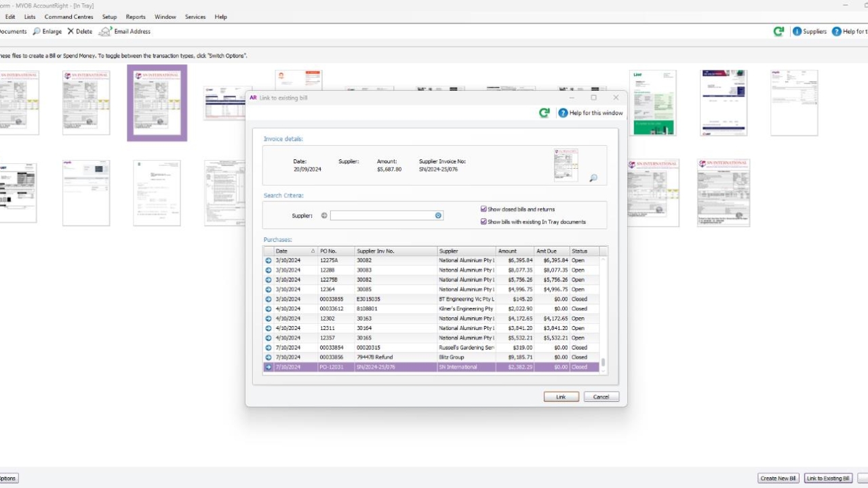Open bill arrow for PO 12302 row
The image size is (868, 488).
(269, 319)
